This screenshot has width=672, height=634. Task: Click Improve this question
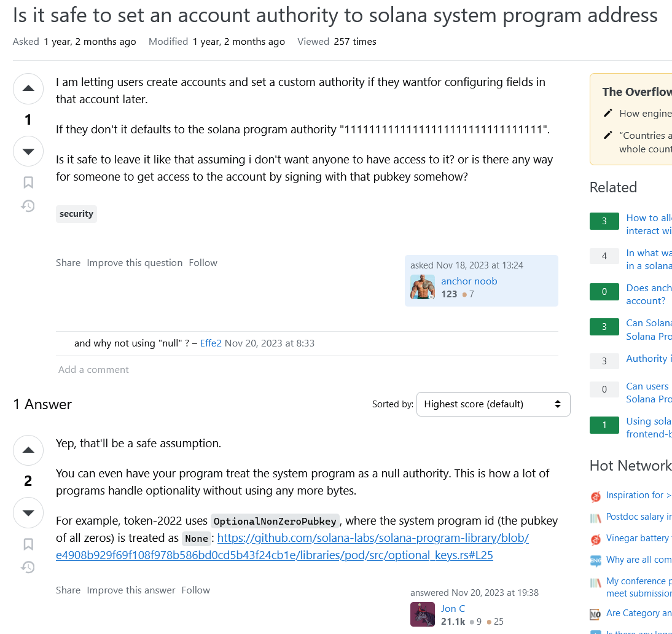tap(135, 262)
